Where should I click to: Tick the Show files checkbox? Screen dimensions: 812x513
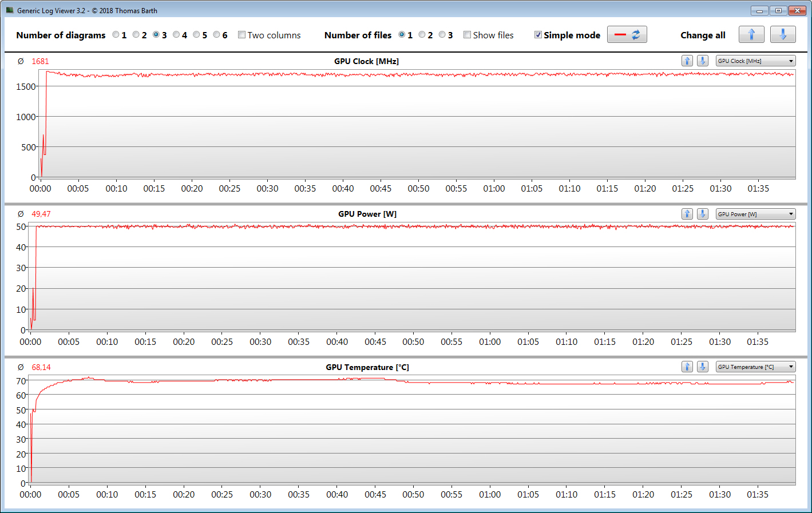468,35
